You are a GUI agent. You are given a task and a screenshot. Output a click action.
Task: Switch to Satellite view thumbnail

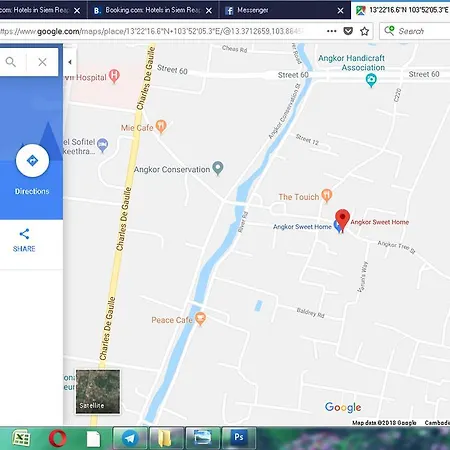pyautogui.click(x=98, y=392)
